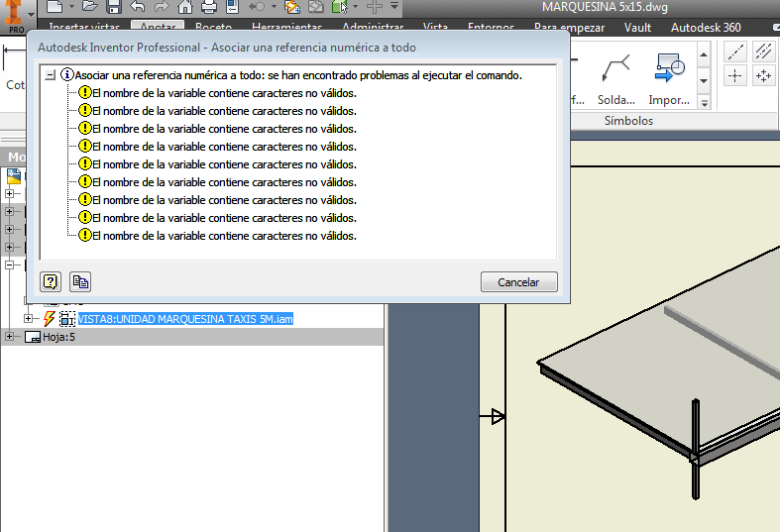
Task: Open the Administrar ribbon tab
Action: coord(373,27)
